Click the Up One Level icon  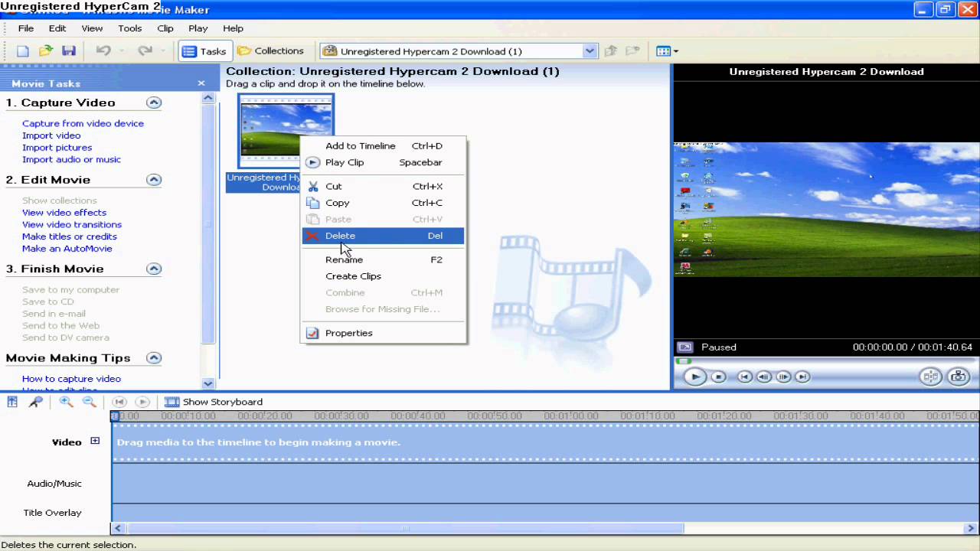610,51
